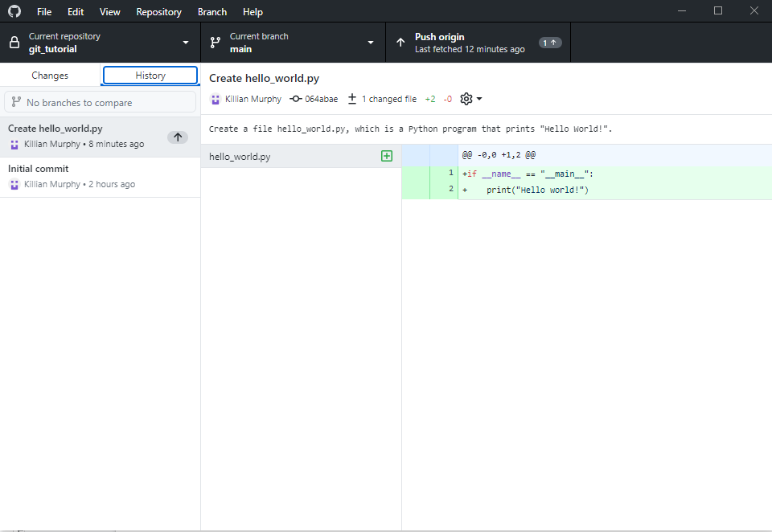Image resolution: width=772 pixels, height=532 pixels.
Task: Open the Repository menu
Action: (x=158, y=12)
